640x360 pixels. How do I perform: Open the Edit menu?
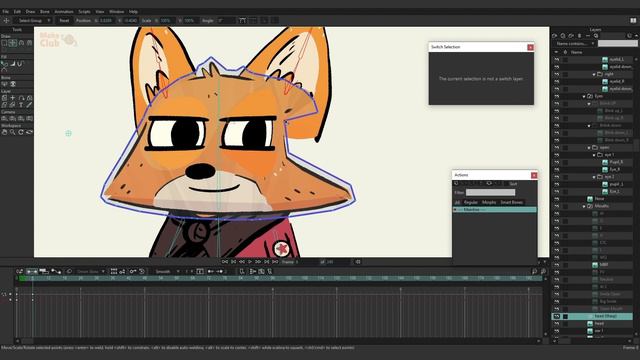(x=17, y=12)
